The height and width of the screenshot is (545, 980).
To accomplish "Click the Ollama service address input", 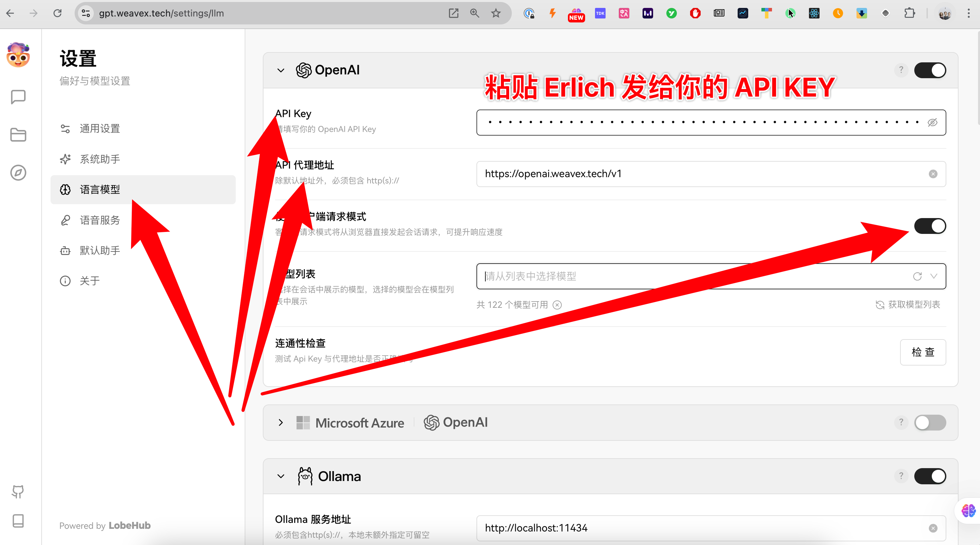I will pos(711,528).
